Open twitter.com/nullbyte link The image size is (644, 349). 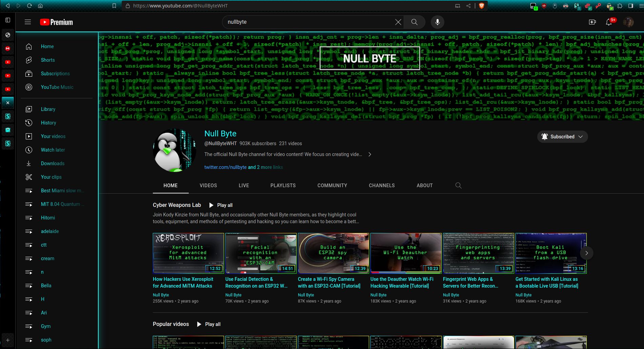225,167
